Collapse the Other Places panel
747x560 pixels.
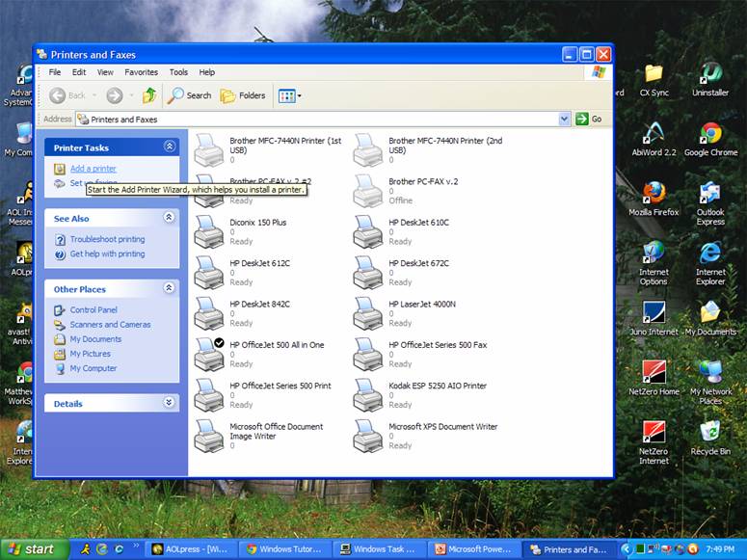point(169,288)
